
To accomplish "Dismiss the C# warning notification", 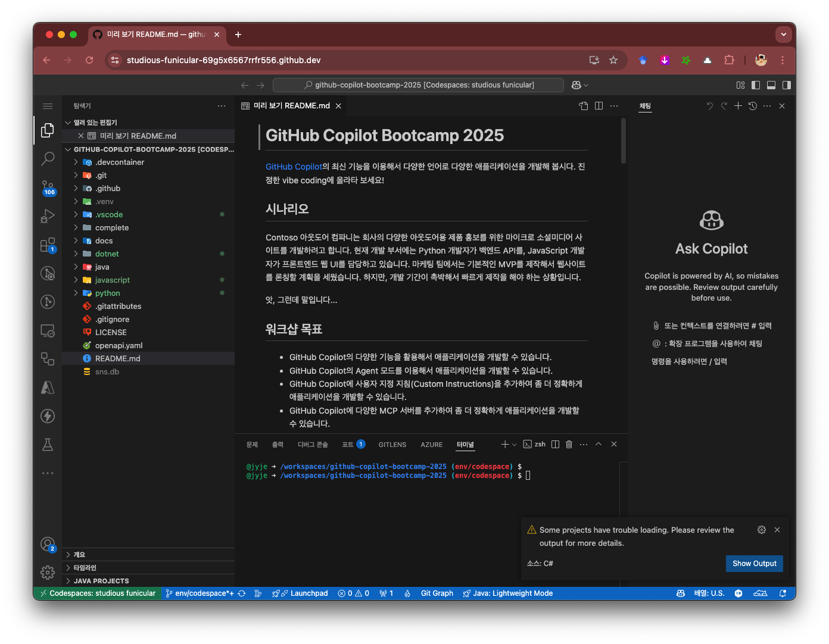I will [777, 530].
